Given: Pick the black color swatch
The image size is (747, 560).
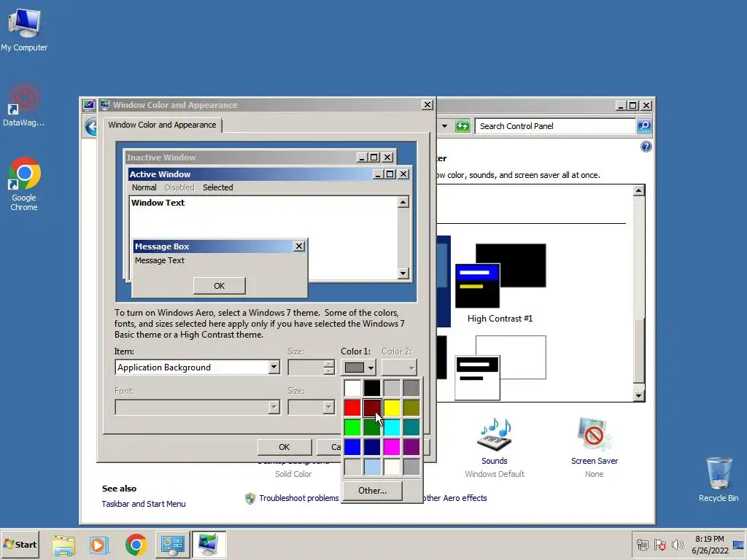Looking at the screenshot, I should click(x=372, y=388).
